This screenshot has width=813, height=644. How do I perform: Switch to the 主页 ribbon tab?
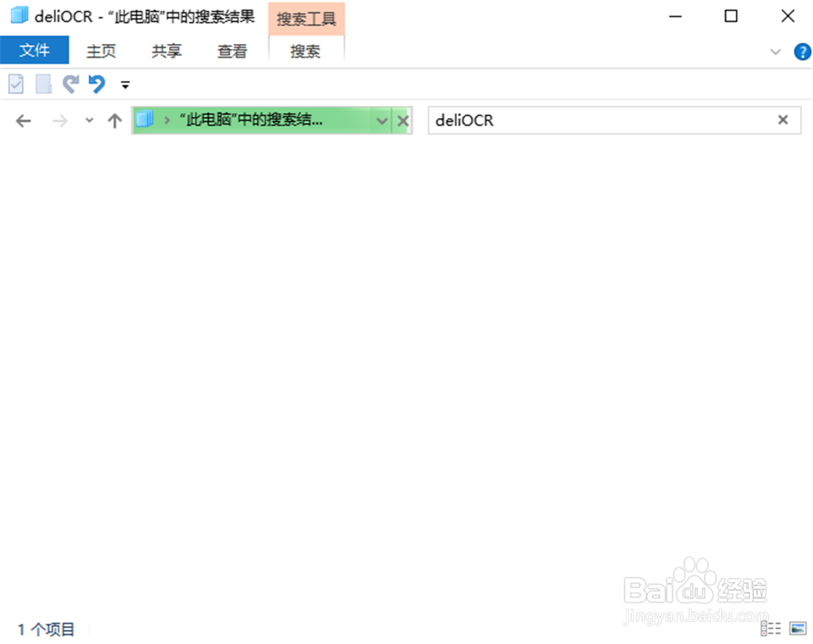[x=101, y=50]
